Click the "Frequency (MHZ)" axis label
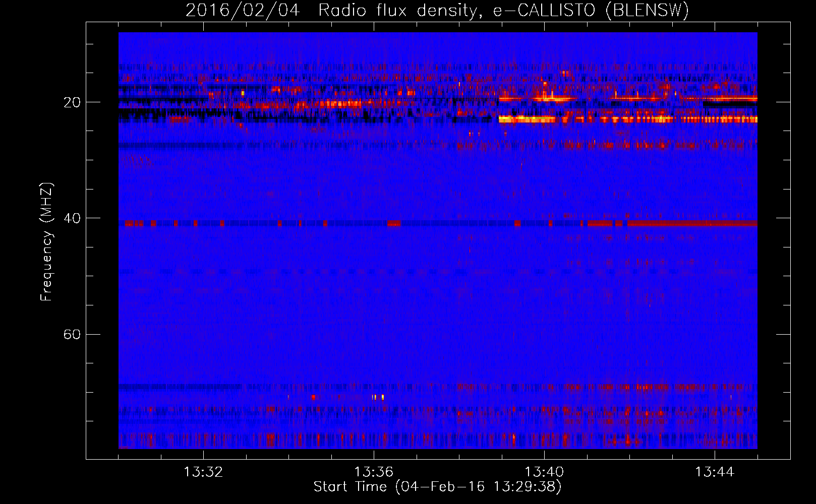This screenshot has height=504, width=816. (46, 242)
